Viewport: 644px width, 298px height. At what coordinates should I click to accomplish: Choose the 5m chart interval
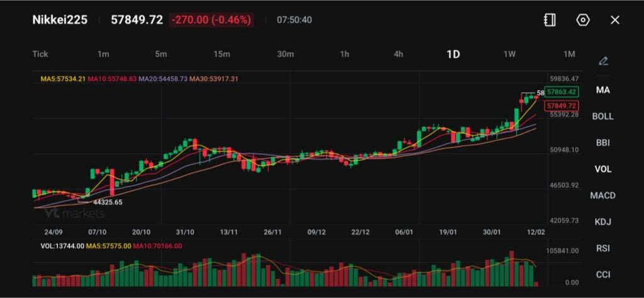pos(161,54)
